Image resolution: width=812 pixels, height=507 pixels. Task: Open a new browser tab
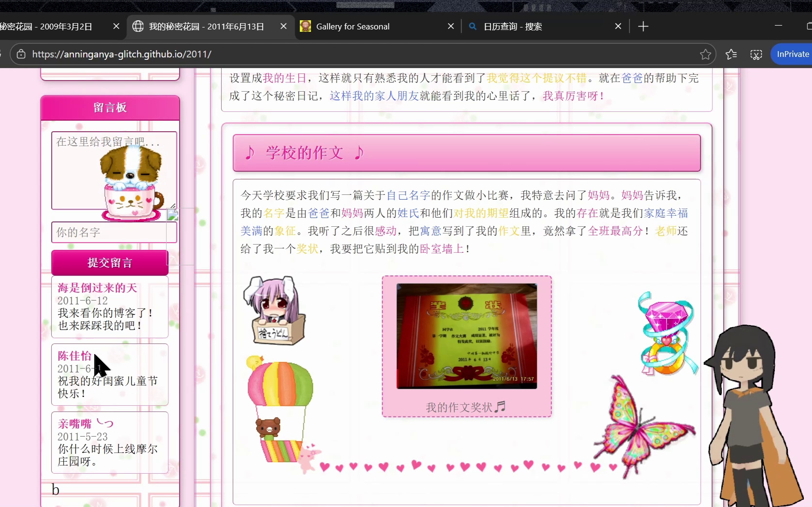pyautogui.click(x=643, y=27)
